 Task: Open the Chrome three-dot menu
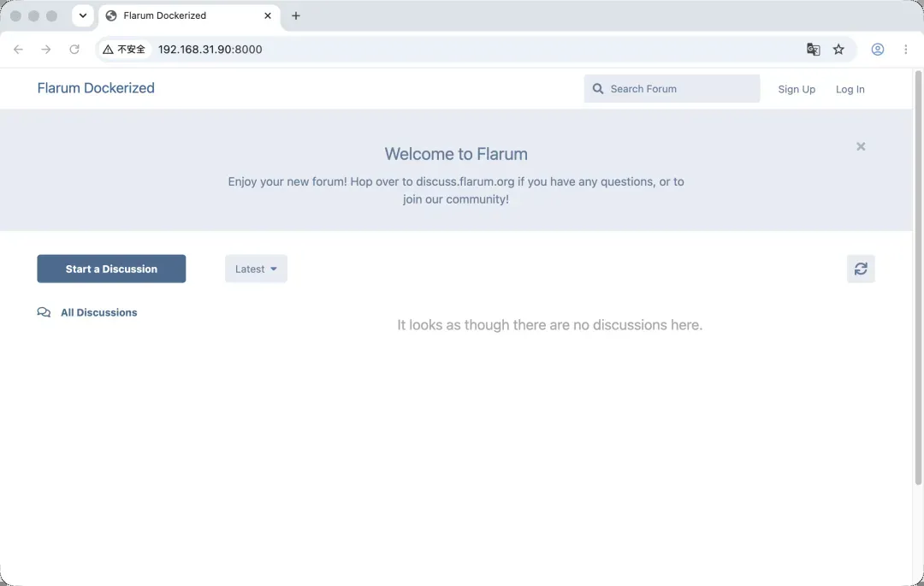[906, 50]
